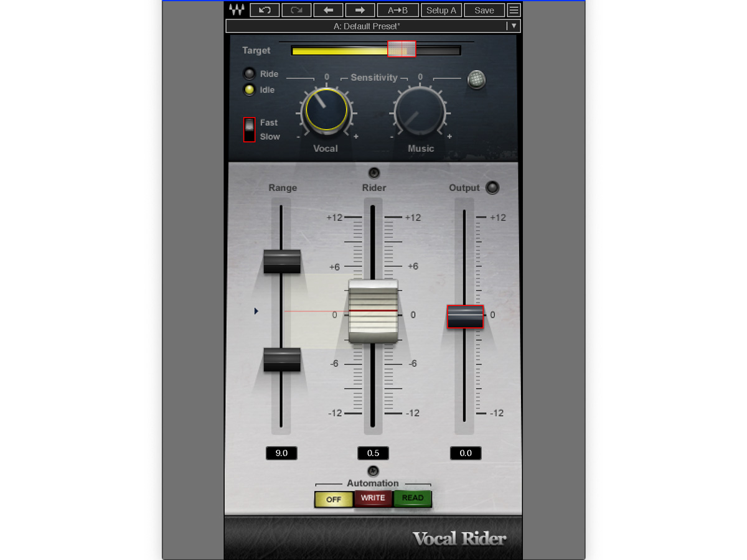
Task: Redo the last change
Action: 296,10
